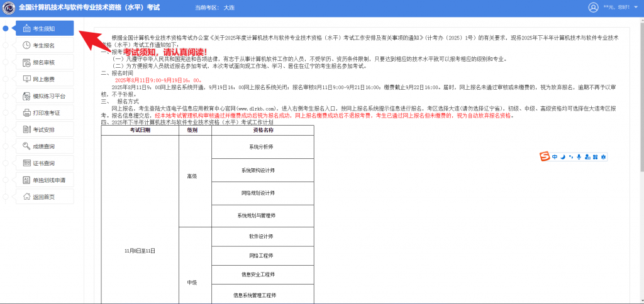Screen dimensions: 644x304
Task: Click the page title 全国计算机技术与软件专业技术资格（水平）考试
Action: click(89, 8)
